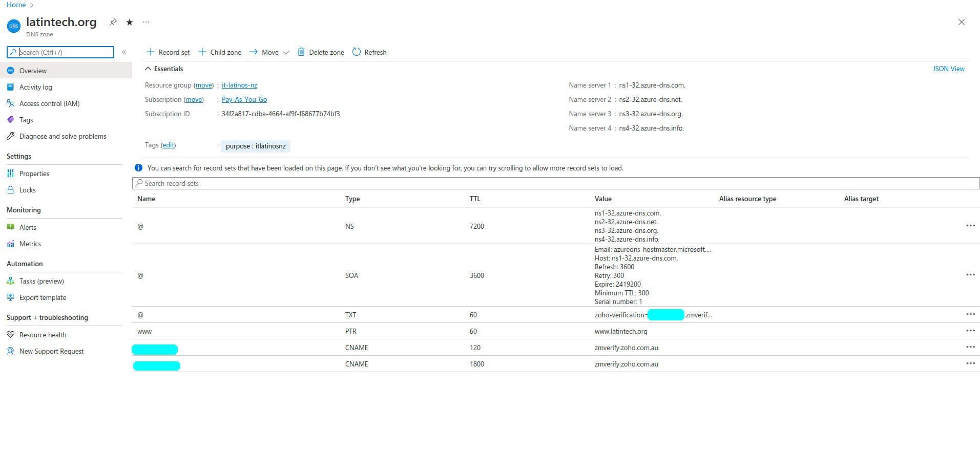This screenshot has height=454, width=980.
Task: Click the Locks padlock icon
Action: coord(10,190)
